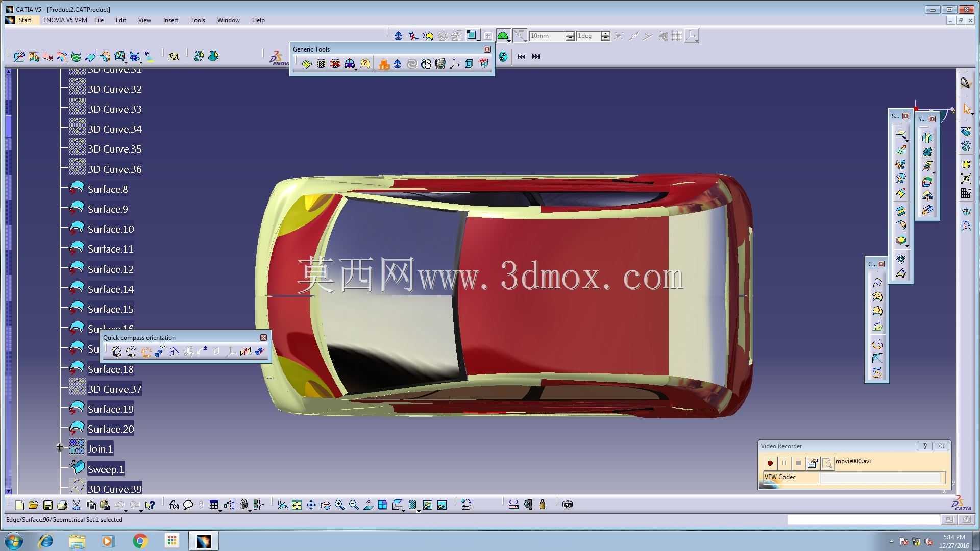Image resolution: width=980 pixels, height=551 pixels.
Task: Select 3D Curve.34 in the tree
Action: coord(114,129)
